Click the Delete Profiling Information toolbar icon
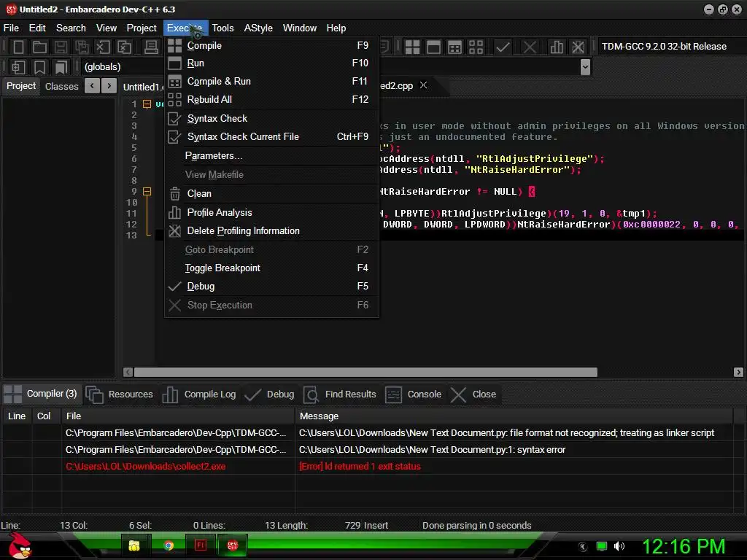This screenshot has width=747, height=560. tap(578, 47)
